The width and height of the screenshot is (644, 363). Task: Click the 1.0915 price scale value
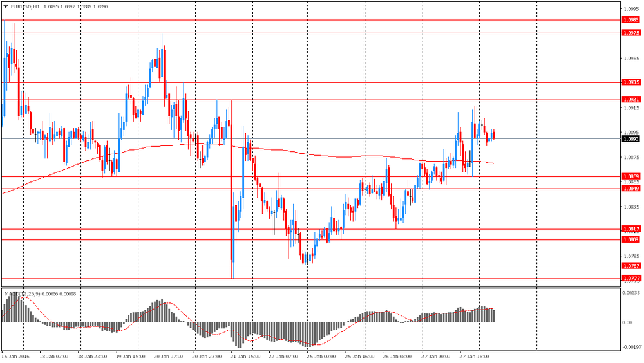coord(631,108)
